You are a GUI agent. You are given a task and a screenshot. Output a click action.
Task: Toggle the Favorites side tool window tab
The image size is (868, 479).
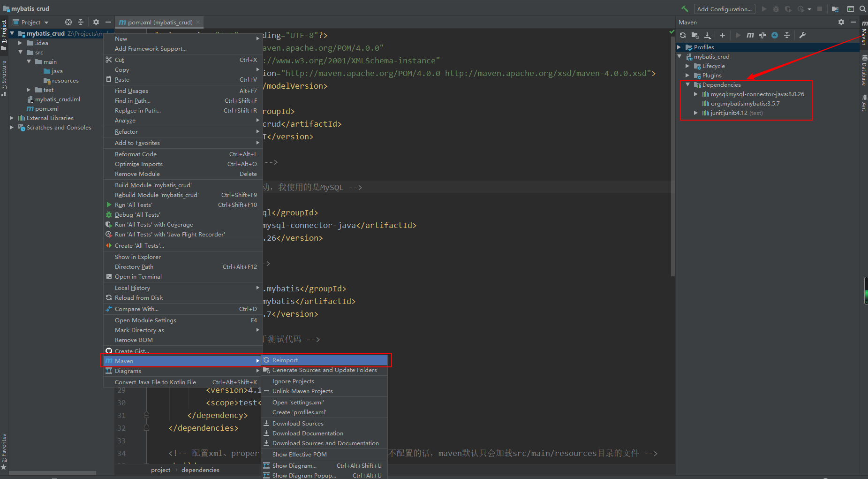(4, 451)
